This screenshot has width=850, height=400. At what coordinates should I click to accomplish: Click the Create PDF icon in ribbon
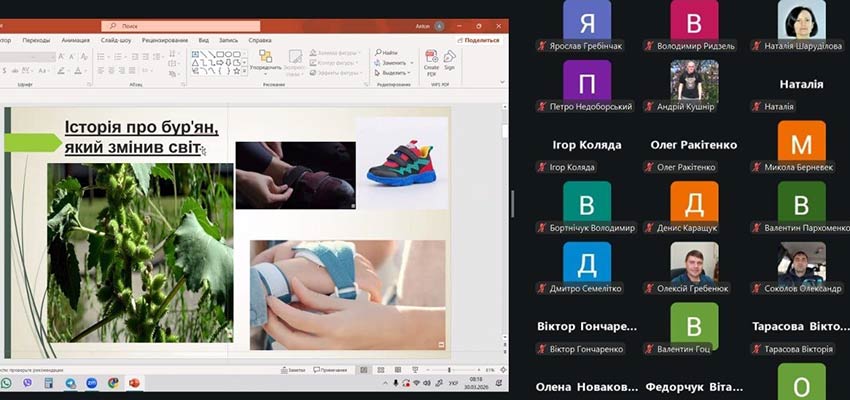[431, 59]
